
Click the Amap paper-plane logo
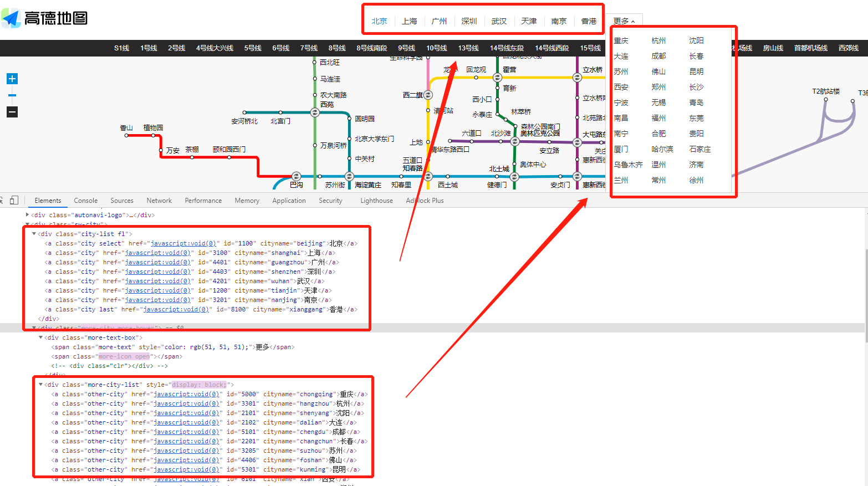pos(11,18)
